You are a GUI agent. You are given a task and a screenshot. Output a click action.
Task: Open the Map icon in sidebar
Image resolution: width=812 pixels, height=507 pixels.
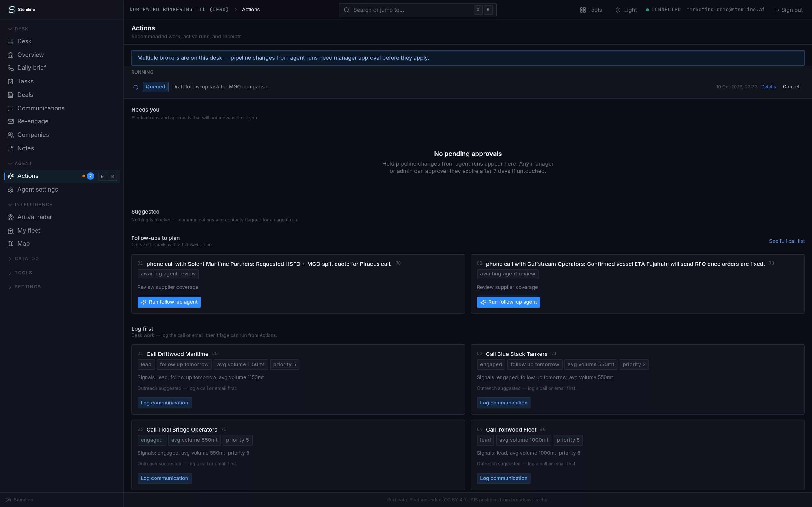(10, 244)
